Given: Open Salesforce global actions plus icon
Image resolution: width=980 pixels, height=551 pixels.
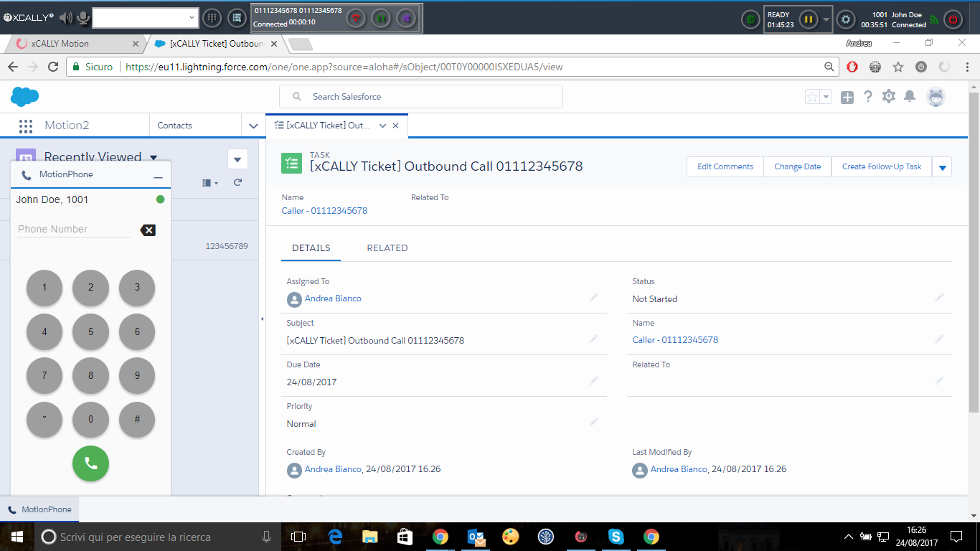Looking at the screenshot, I should click(847, 97).
